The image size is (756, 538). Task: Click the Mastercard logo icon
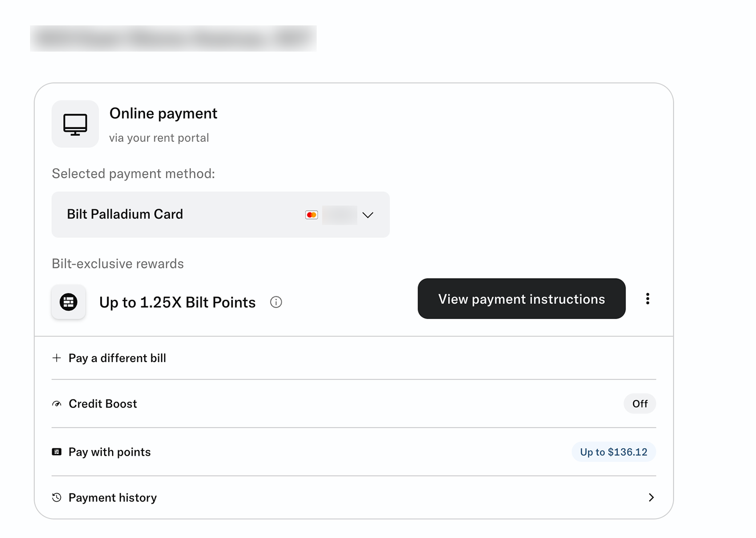click(x=311, y=215)
